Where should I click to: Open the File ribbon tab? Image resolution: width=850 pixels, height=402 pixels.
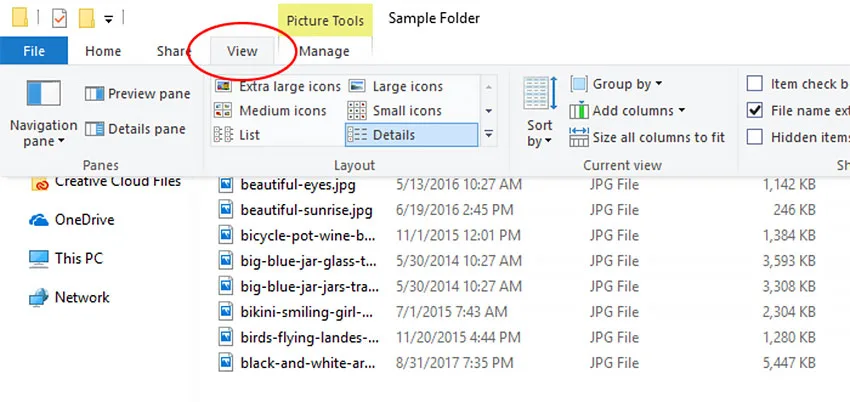(x=34, y=51)
